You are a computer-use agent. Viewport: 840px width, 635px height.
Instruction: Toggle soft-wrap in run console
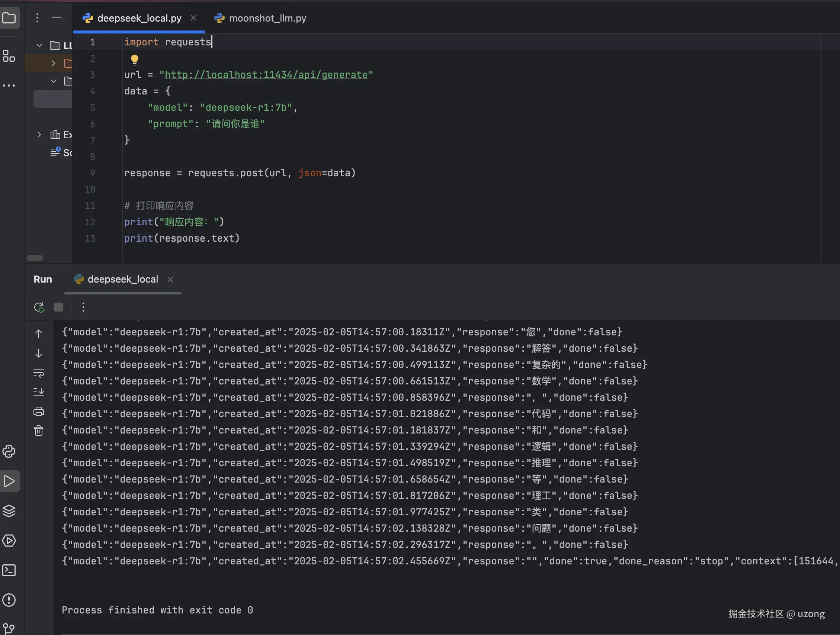tap(39, 373)
